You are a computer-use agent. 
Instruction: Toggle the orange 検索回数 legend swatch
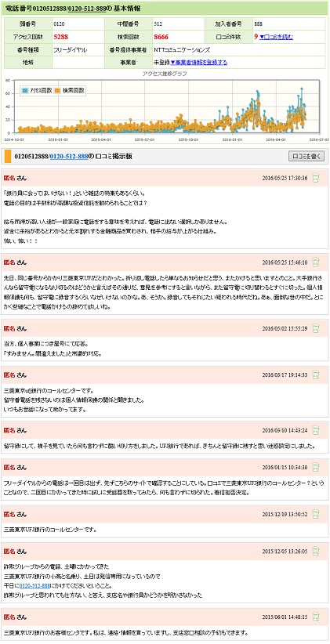(x=58, y=91)
